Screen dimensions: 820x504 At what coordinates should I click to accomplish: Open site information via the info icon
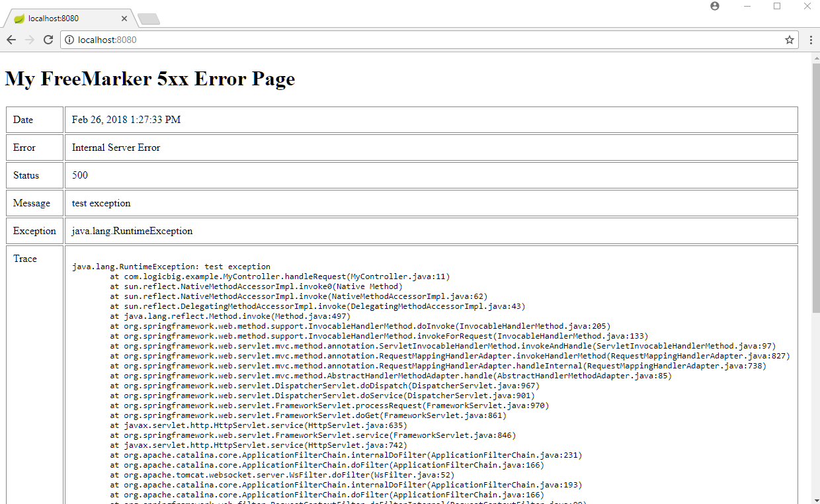click(x=69, y=40)
